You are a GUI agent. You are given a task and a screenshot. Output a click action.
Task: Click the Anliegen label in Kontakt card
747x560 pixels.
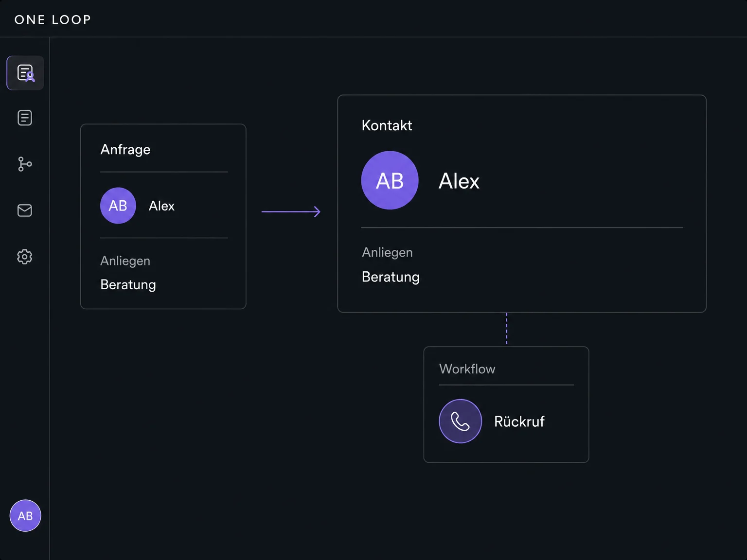pyautogui.click(x=387, y=252)
